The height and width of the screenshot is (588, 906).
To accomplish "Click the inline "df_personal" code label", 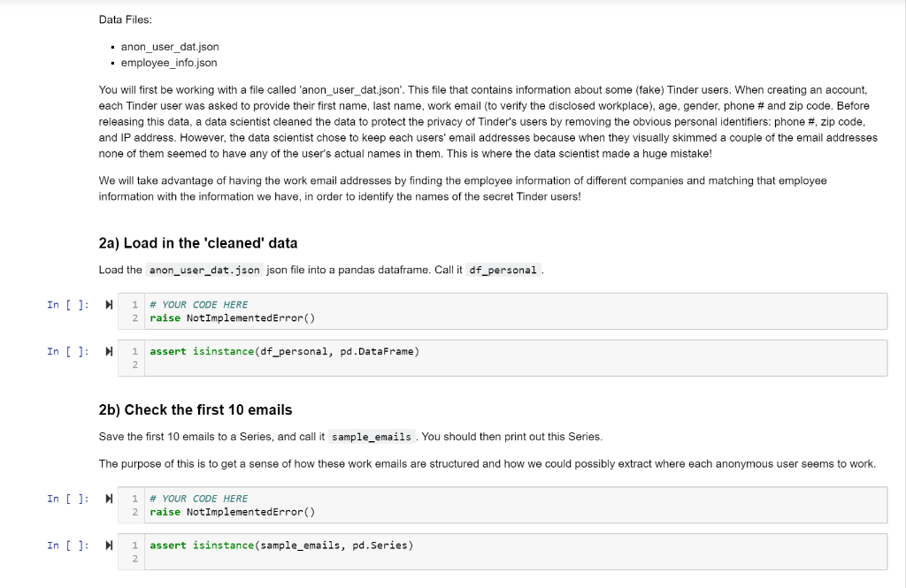I will click(504, 271).
